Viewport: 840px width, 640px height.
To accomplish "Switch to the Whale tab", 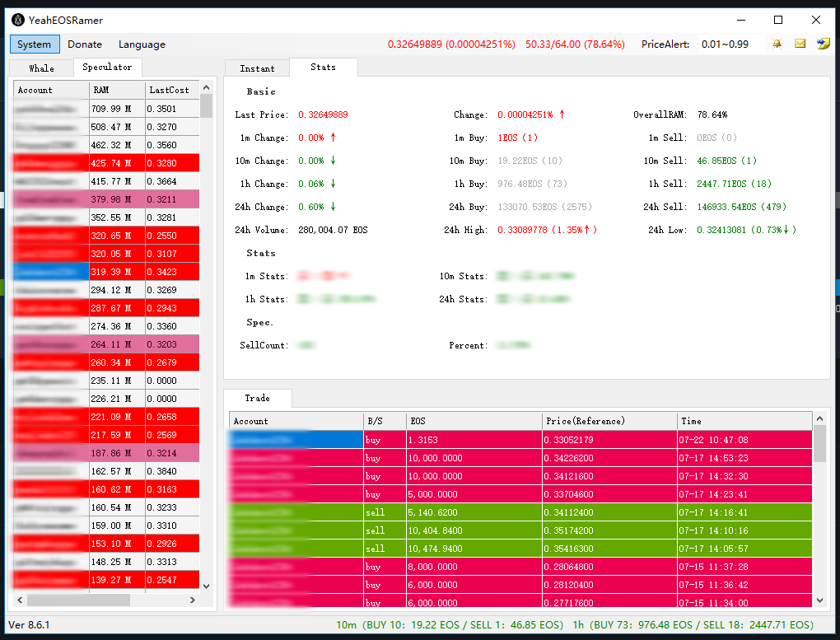I will [41, 68].
